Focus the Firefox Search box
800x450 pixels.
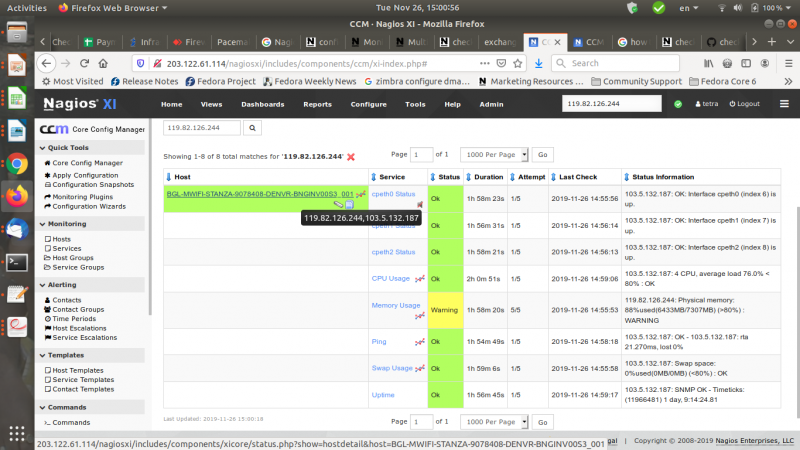pos(616,63)
